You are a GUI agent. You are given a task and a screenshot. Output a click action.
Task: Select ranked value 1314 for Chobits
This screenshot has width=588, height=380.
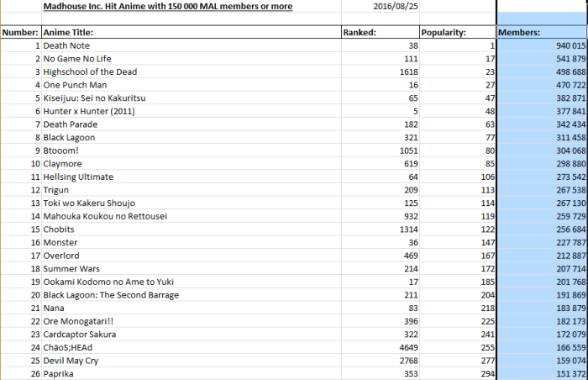[x=381, y=230]
